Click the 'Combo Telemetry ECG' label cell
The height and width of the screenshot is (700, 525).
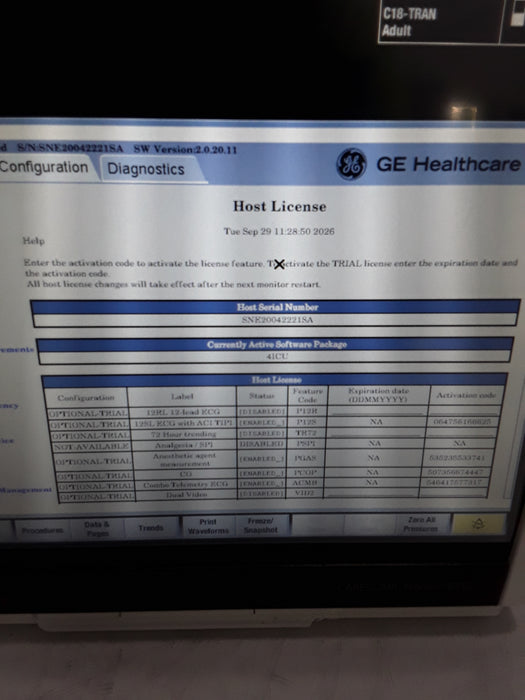click(185, 484)
